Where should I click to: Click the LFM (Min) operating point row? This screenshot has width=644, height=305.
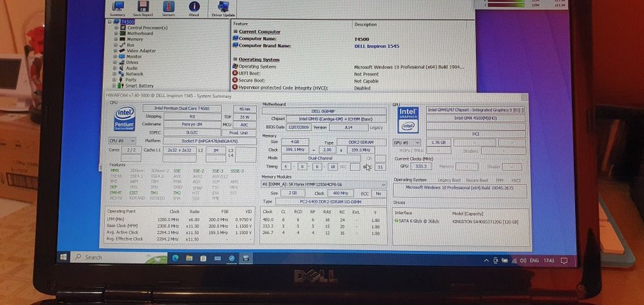pos(180,220)
